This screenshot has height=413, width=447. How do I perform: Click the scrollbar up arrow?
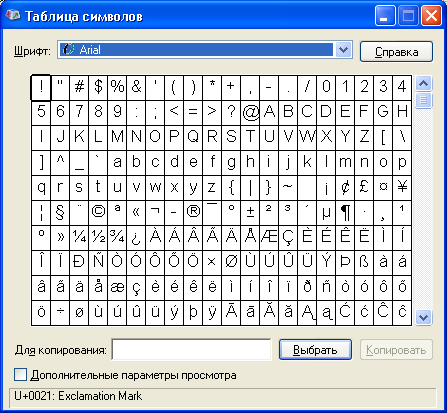coord(424,84)
